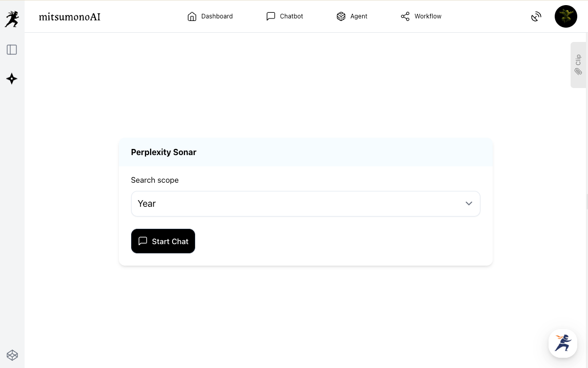Select the Workflow tab
The width and height of the screenshot is (588, 368).
428,16
